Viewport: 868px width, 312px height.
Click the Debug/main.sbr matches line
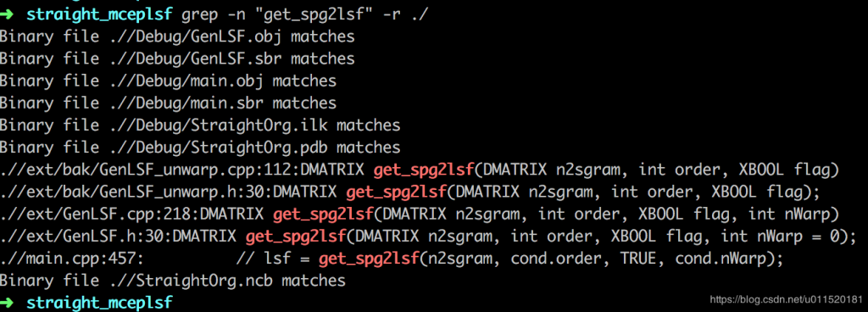click(x=169, y=103)
